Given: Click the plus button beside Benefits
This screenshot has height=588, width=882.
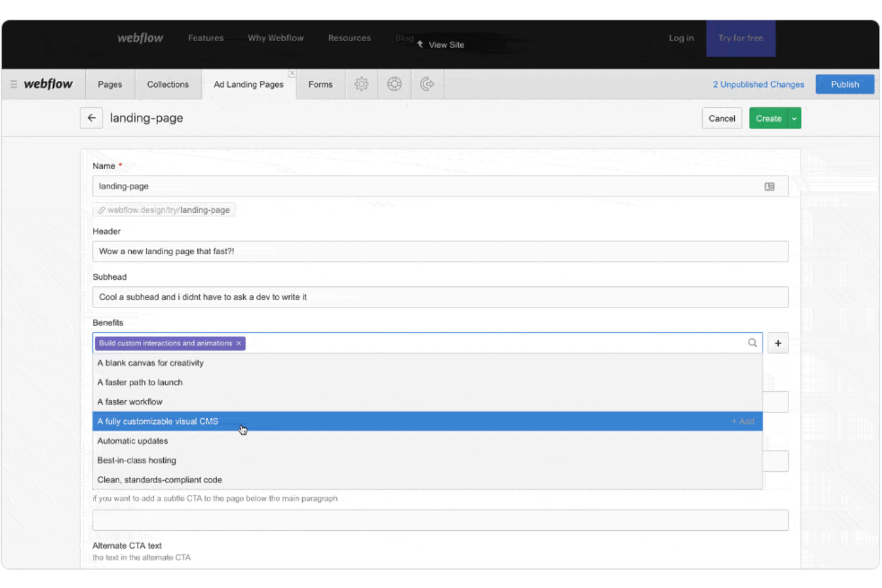Looking at the screenshot, I should (x=778, y=343).
